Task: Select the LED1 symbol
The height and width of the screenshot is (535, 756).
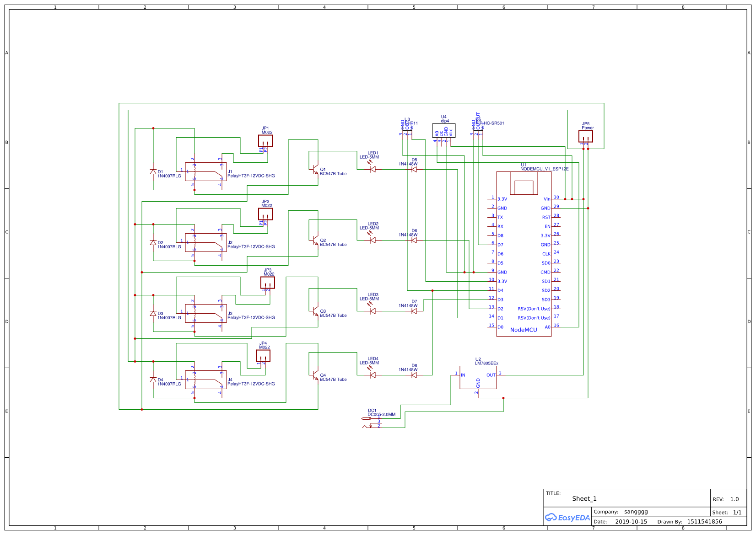Action: 373,169
